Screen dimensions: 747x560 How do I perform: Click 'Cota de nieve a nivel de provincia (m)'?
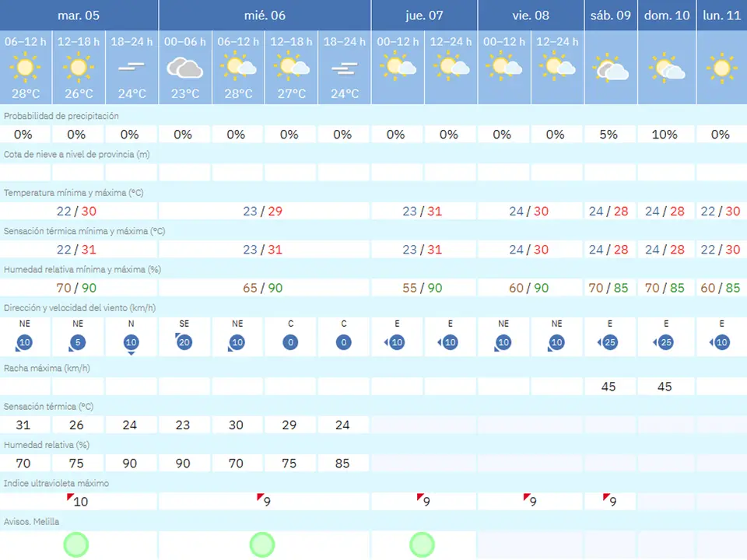tap(77, 154)
